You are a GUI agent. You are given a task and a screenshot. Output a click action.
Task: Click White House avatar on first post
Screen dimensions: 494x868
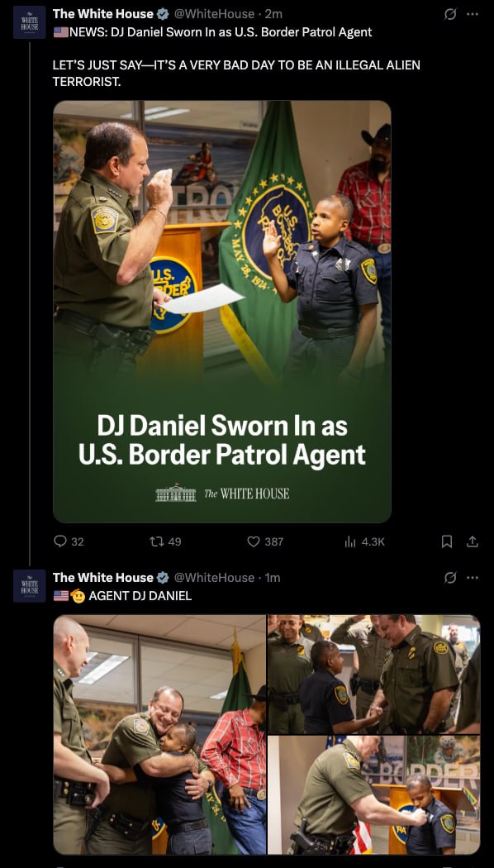29,22
